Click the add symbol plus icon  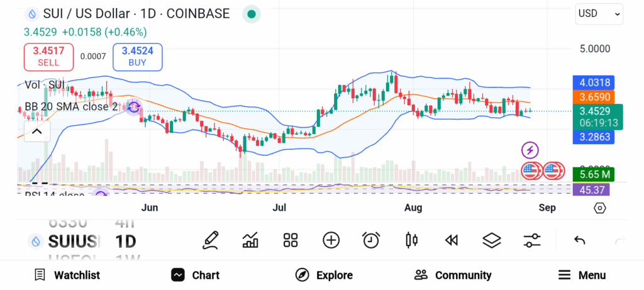coord(331,240)
